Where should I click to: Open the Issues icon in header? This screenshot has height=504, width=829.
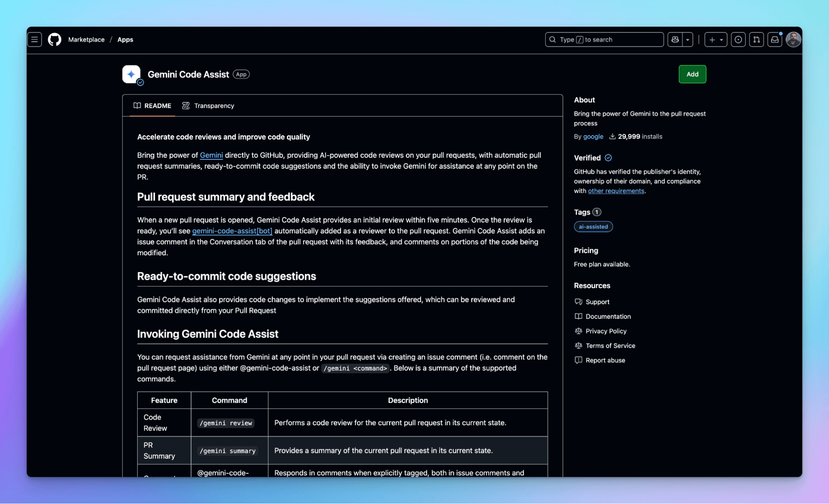[x=738, y=40]
